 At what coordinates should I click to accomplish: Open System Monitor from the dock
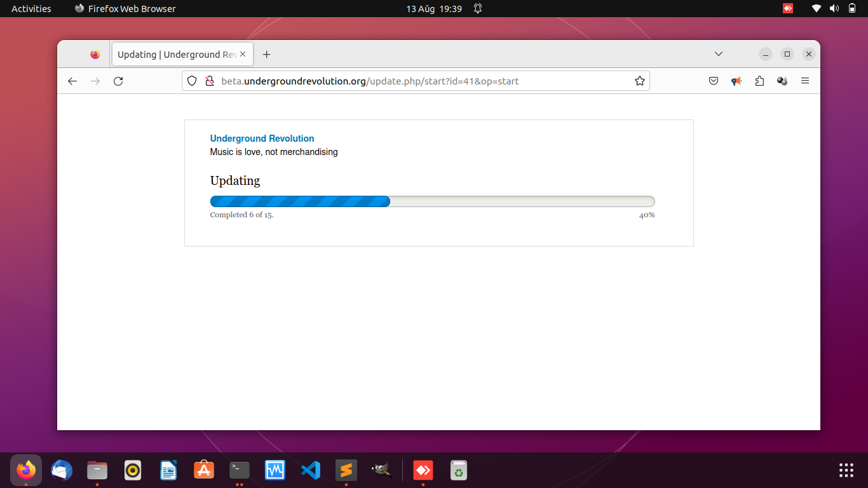(x=275, y=470)
